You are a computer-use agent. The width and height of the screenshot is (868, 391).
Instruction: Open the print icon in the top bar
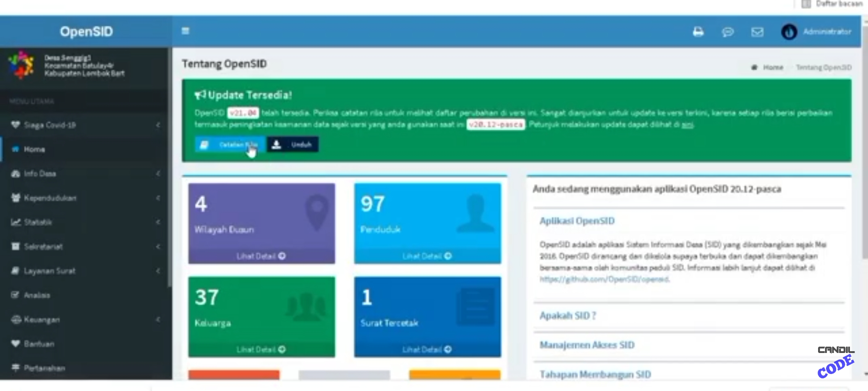[698, 32]
